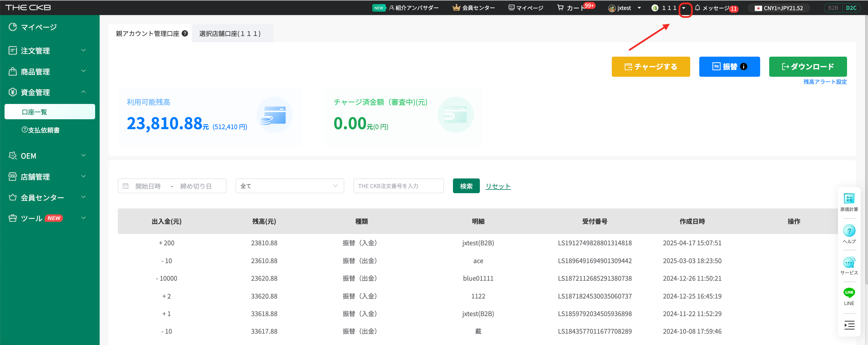
Task: Click amount - 10000 cell
Action: 166,278
